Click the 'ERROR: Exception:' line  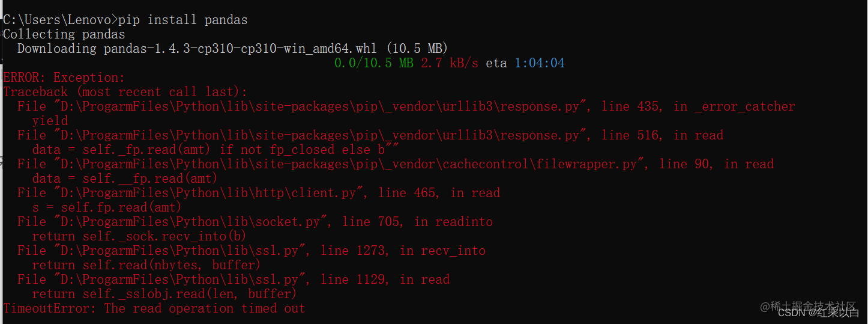click(x=64, y=78)
